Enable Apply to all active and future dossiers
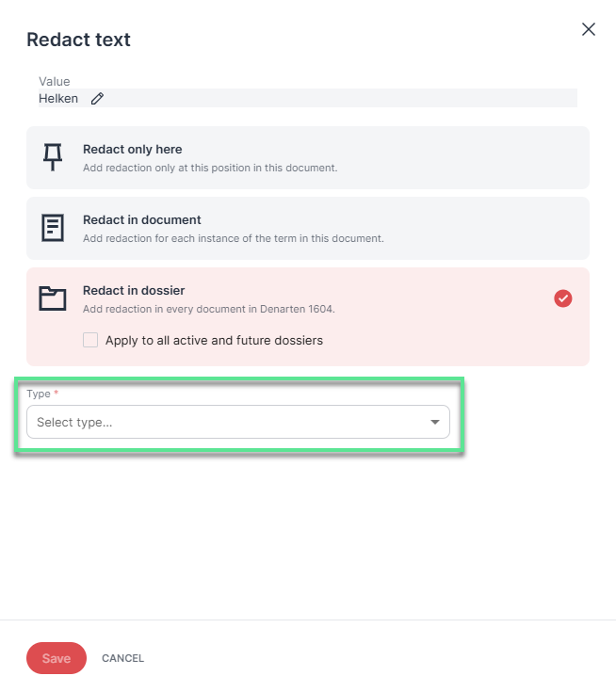The width and height of the screenshot is (616, 692). coord(90,340)
